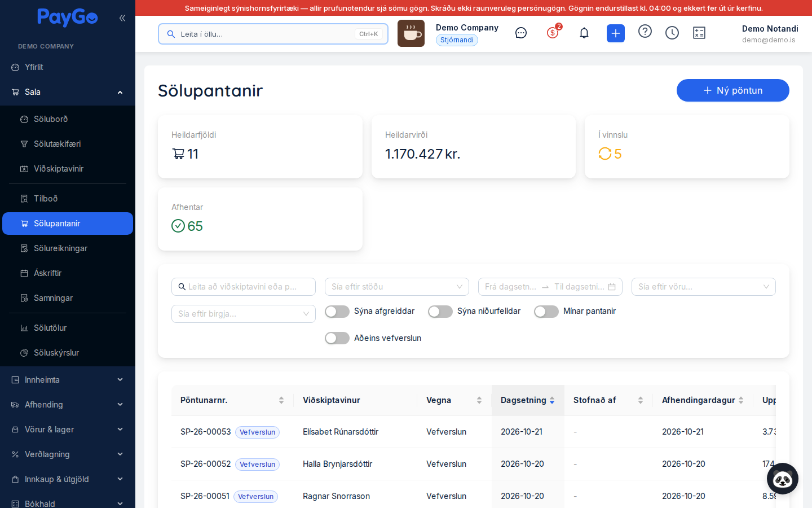The height and width of the screenshot is (508, 812).
Task: Open the help question mark icon
Action: tap(645, 32)
